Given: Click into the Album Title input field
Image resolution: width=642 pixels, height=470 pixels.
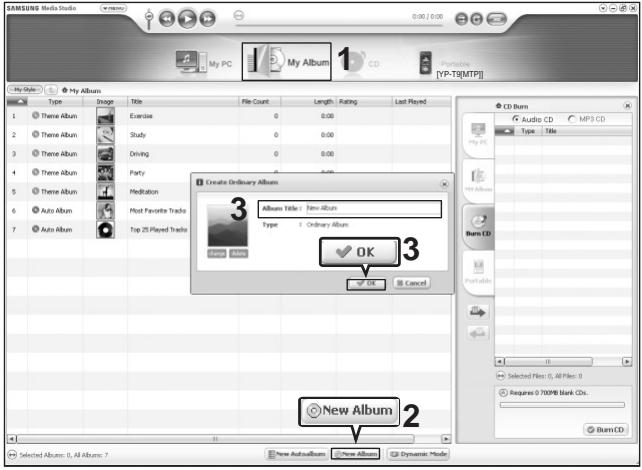Looking at the screenshot, I should (373, 208).
